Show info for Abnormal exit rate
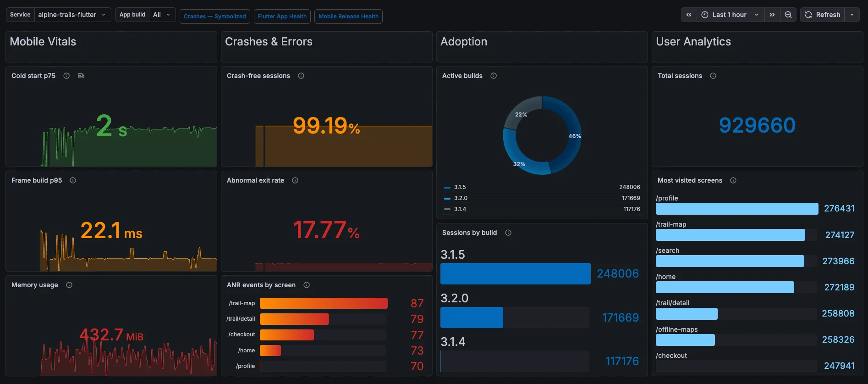 tap(295, 180)
